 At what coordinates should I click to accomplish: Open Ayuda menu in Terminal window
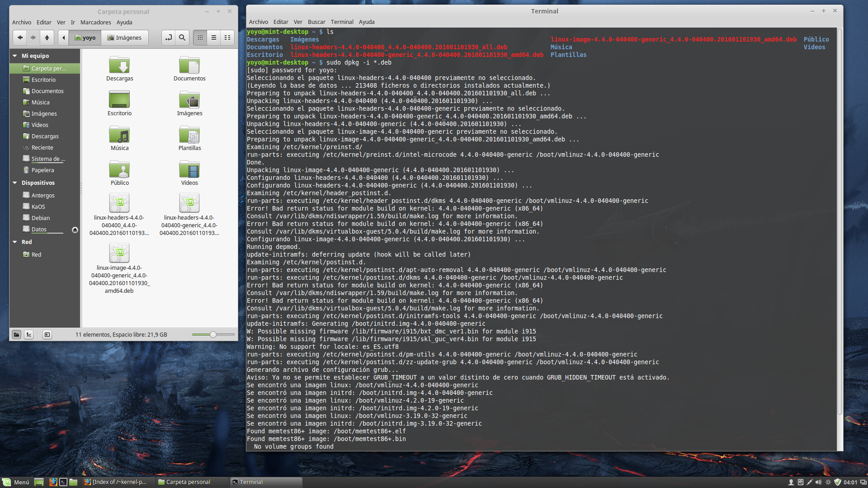(x=367, y=22)
